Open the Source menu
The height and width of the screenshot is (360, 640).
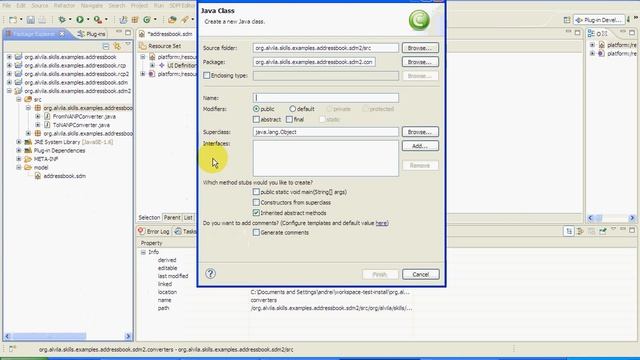pos(40,6)
